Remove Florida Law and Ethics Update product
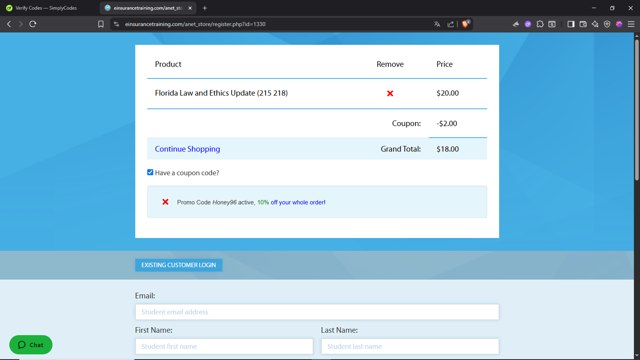This screenshot has height=360, width=640. click(390, 93)
